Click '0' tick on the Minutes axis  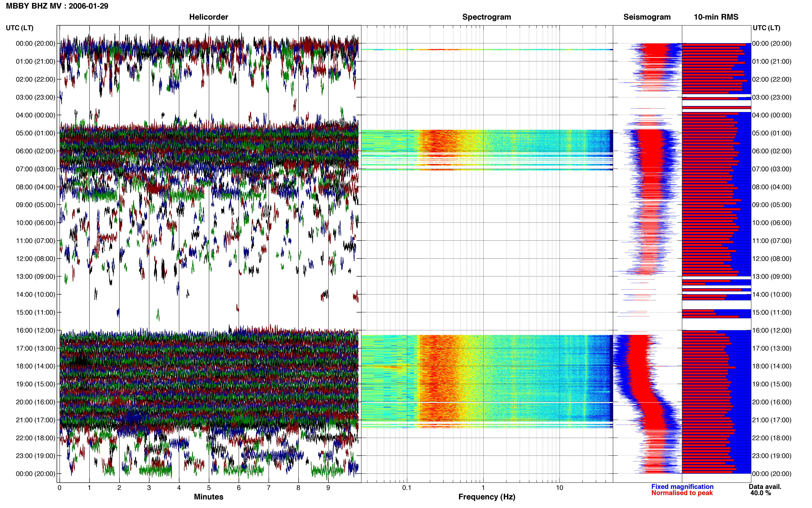pos(59,487)
